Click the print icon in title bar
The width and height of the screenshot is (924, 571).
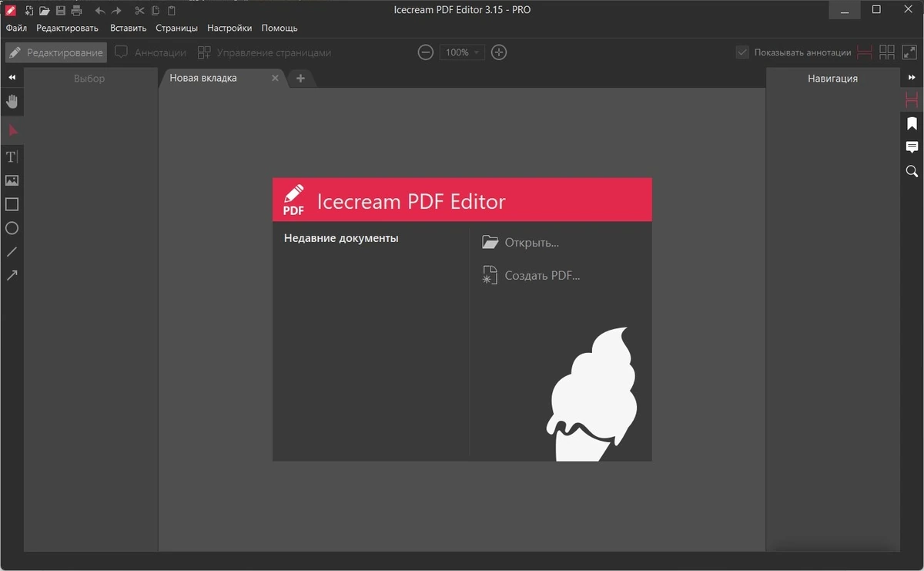point(77,10)
